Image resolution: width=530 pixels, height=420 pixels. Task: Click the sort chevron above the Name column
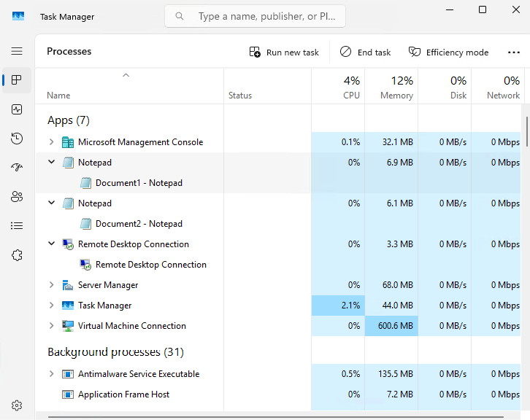coord(126,75)
